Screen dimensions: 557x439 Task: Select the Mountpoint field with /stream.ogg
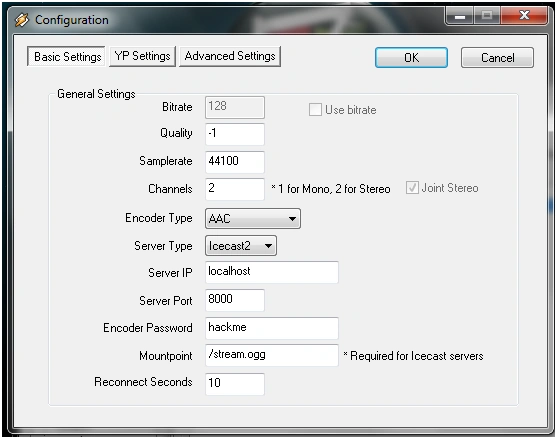[272, 355]
